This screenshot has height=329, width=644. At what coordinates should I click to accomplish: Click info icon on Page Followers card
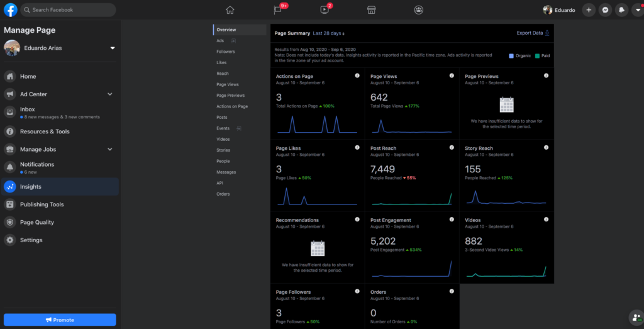click(357, 291)
